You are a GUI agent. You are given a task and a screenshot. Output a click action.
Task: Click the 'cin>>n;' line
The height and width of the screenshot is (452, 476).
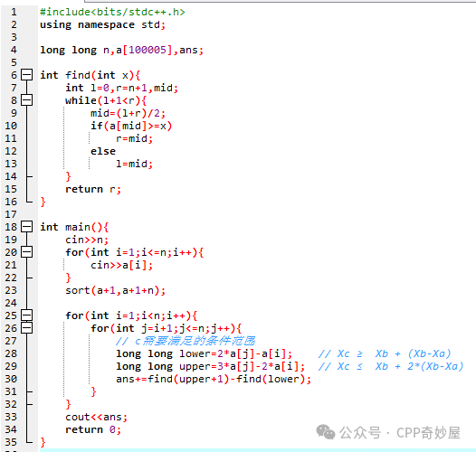(x=87, y=240)
